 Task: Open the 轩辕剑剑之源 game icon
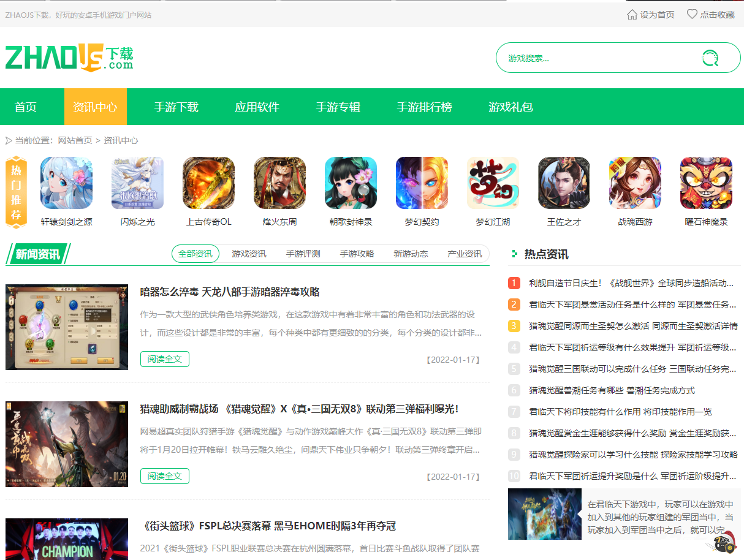pos(66,183)
